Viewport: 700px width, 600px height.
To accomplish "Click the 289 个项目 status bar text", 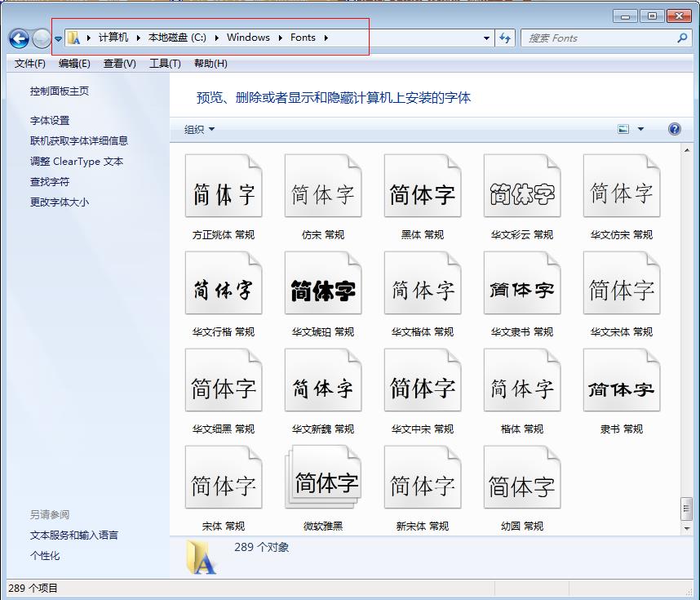I will (x=33, y=589).
